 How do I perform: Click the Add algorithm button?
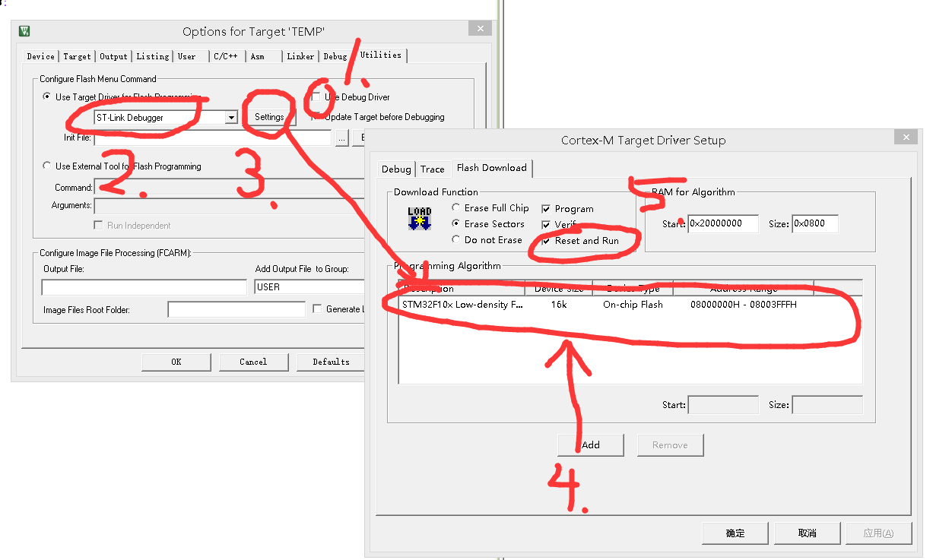(591, 445)
